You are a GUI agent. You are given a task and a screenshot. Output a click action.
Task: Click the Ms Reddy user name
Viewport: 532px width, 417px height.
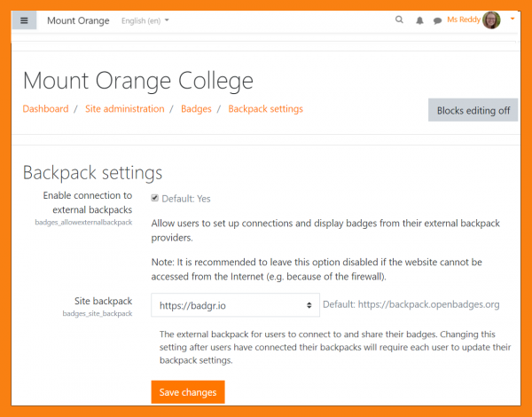point(463,20)
